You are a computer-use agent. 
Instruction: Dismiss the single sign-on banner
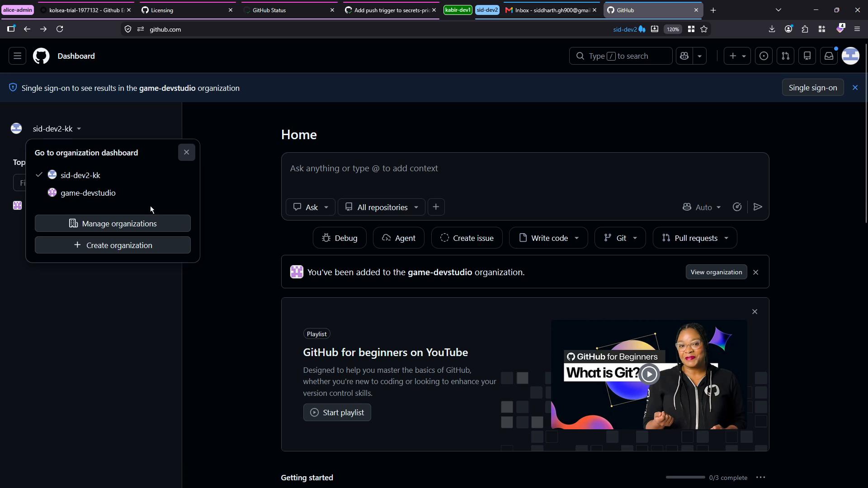[855, 88]
